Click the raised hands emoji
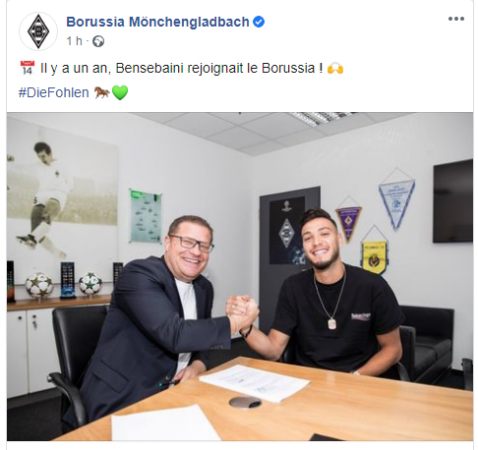478x450 pixels. click(x=335, y=68)
